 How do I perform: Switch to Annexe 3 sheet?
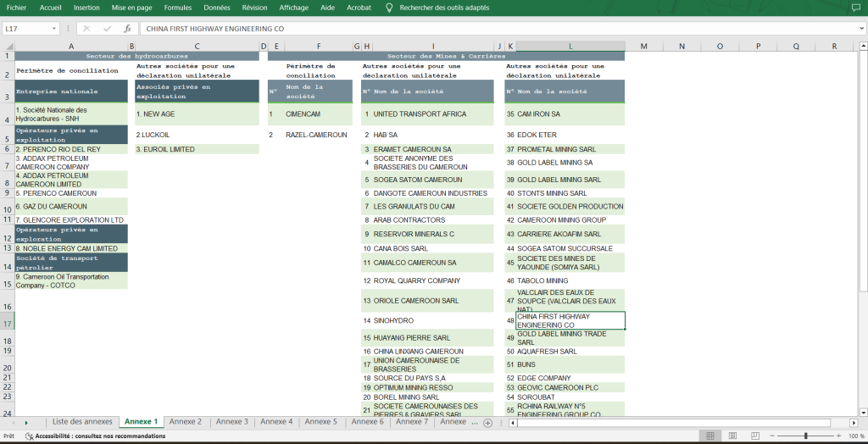232,422
